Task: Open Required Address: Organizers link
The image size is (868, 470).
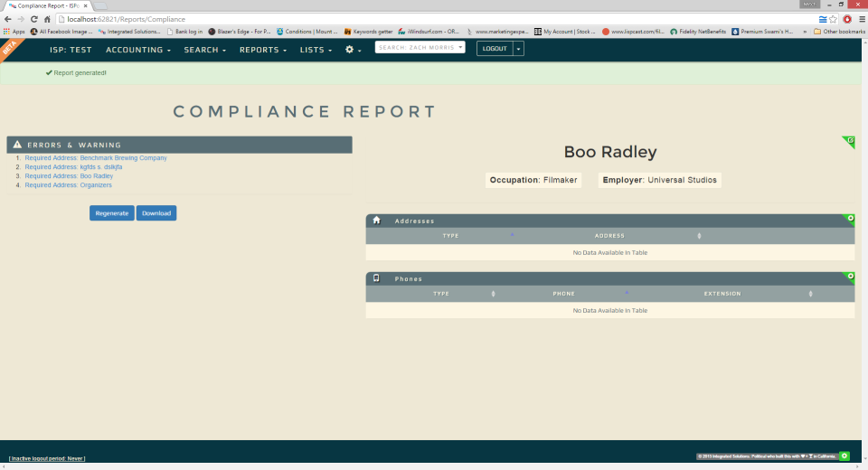Action: click(68, 185)
